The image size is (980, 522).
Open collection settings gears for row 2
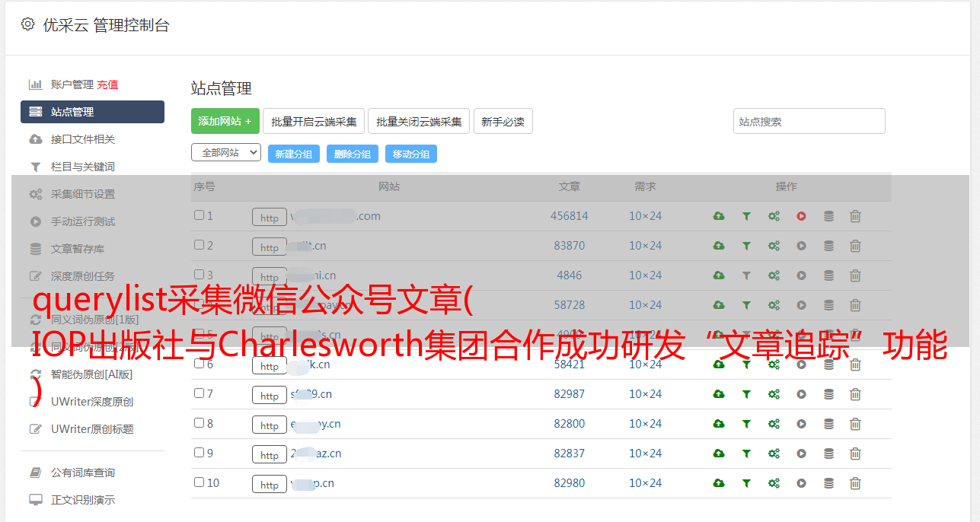tap(774, 246)
